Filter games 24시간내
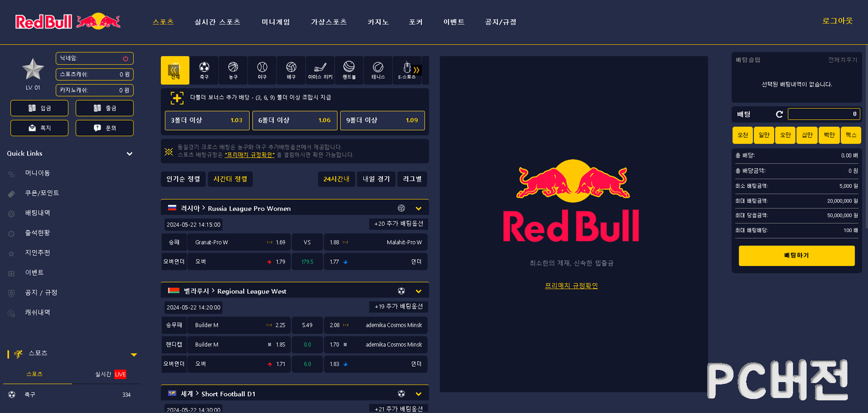This screenshot has height=413, width=868. coord(337,179)
